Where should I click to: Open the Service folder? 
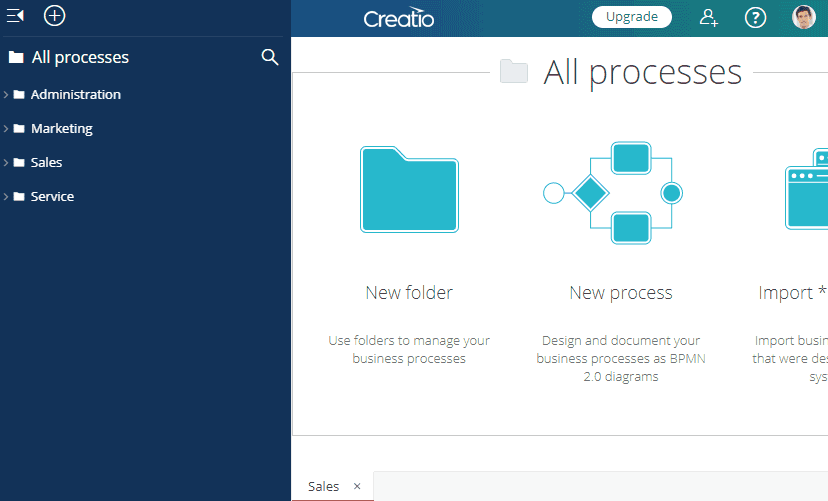pyautogui.click(x=52, y=196)
